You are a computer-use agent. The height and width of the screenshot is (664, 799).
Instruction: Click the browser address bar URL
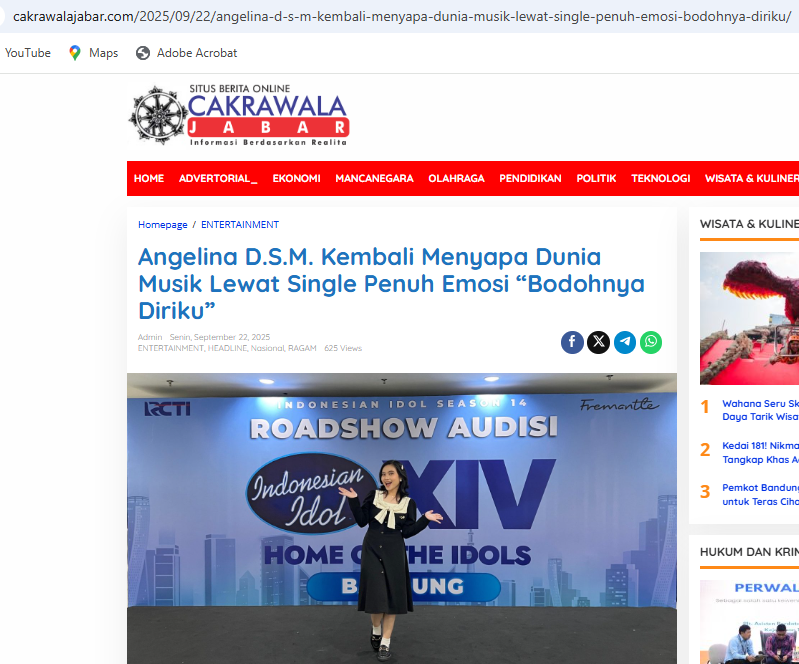[x=400, y=16]
